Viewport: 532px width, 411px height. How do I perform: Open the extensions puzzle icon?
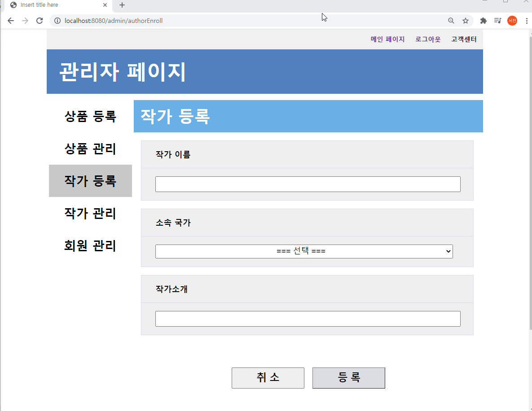point(484,21)
